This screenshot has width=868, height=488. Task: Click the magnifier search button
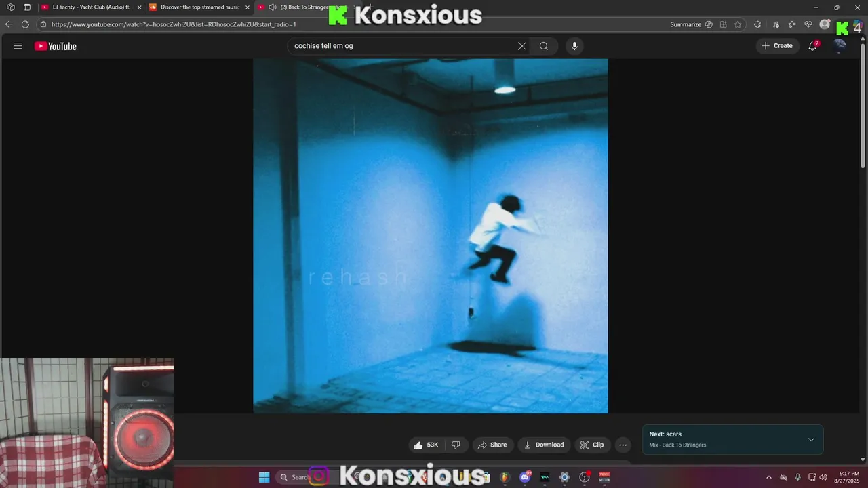pyautogui.click(x=544, y=46)
